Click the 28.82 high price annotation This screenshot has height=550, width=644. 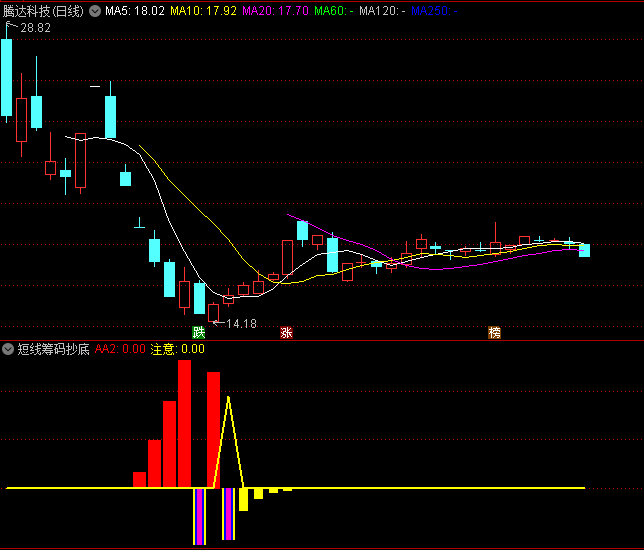click(35, 28)
